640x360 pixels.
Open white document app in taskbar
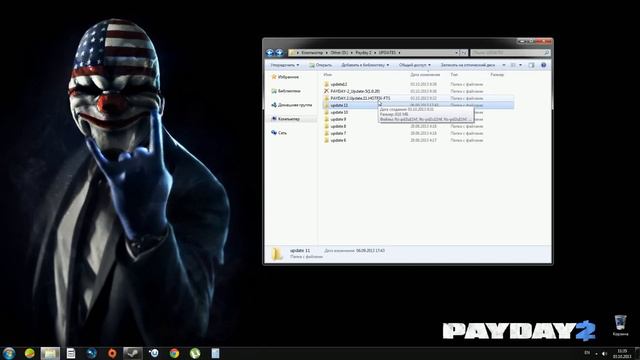(71, 353)
